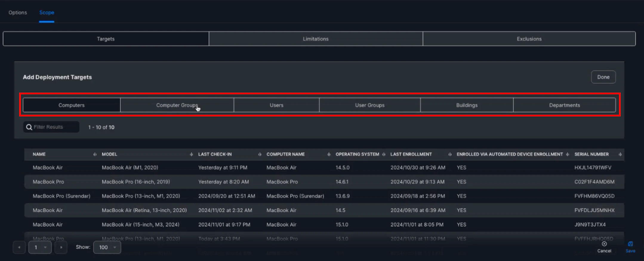Click enrollment 2024/10/30 at 9:26 AM
Image resolution: width=644 pixels, height=261 pixels.
418,168
